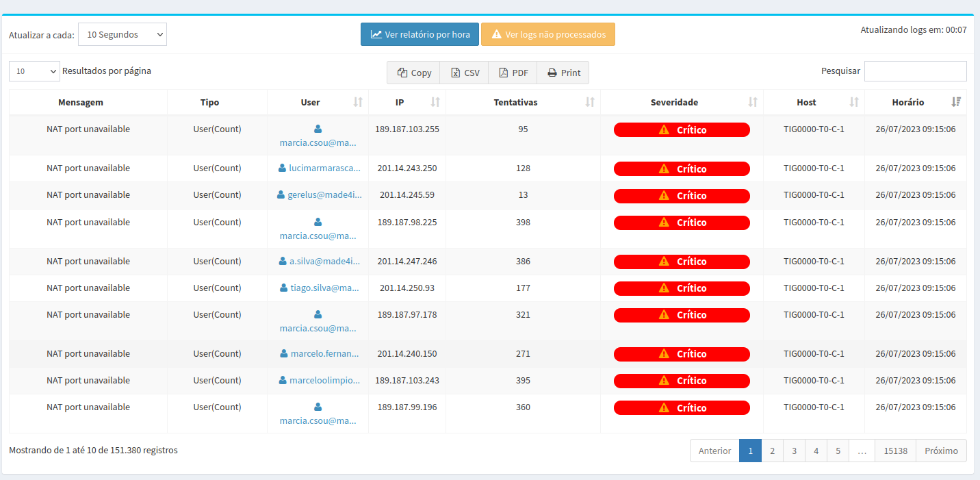The image size is (980, 480).
Task: Export the table as CSV
Action: (x=465, y=73)
